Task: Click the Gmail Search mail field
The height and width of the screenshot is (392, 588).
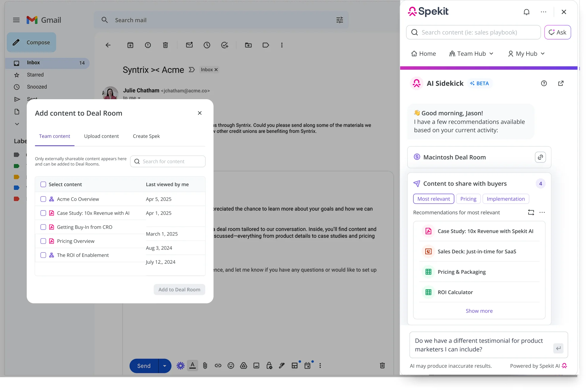Action: 221,20
